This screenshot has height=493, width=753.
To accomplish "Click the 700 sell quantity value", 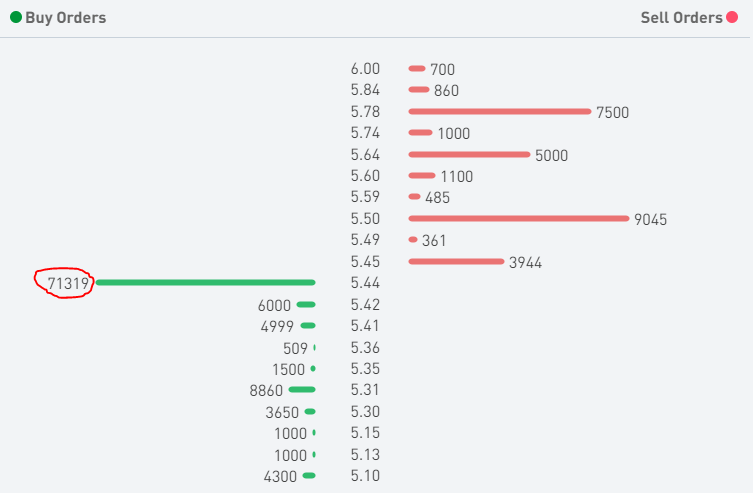I will click(442, 70).
